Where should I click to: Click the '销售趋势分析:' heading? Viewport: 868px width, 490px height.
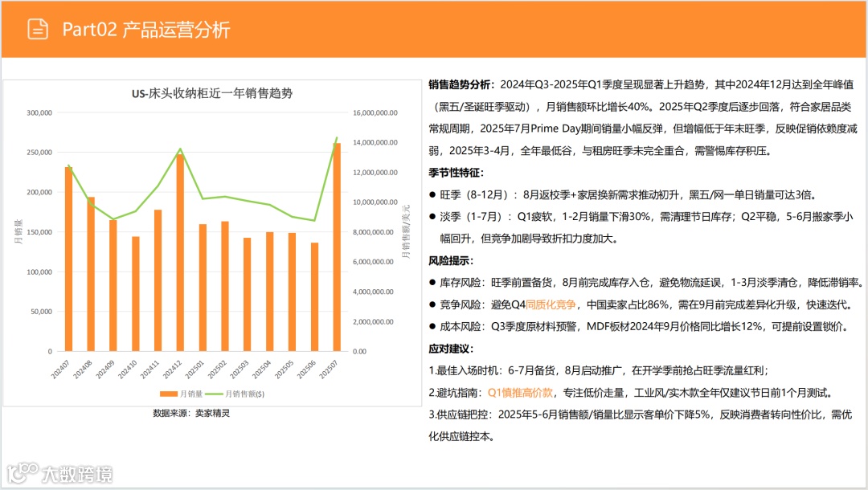pyautogui.click(x=461, y=84)
